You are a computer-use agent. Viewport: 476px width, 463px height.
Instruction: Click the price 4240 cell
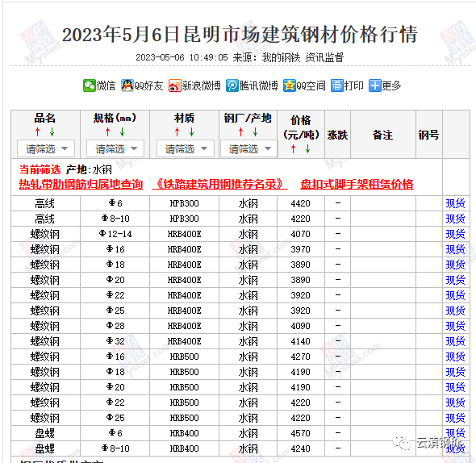[301, 448]
